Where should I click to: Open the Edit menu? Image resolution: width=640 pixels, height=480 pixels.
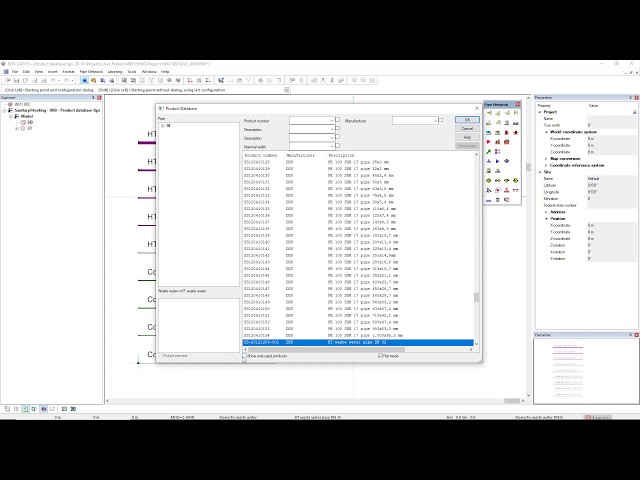pos(26,71)
